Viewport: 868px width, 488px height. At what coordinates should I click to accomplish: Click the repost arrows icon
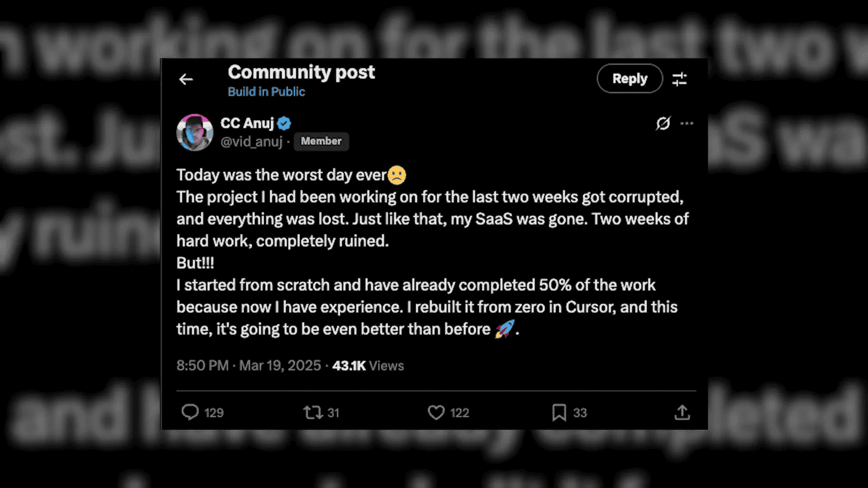pyautogui.click(x=313, y=413)
